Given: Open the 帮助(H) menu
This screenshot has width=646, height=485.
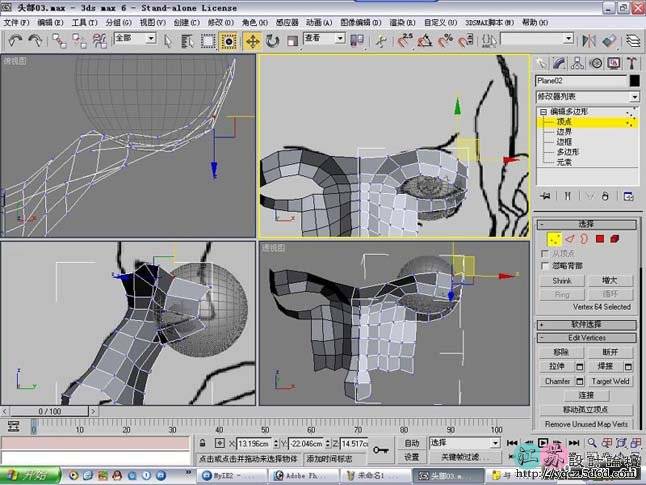Looking at the screenshot, I should point(535,22).
